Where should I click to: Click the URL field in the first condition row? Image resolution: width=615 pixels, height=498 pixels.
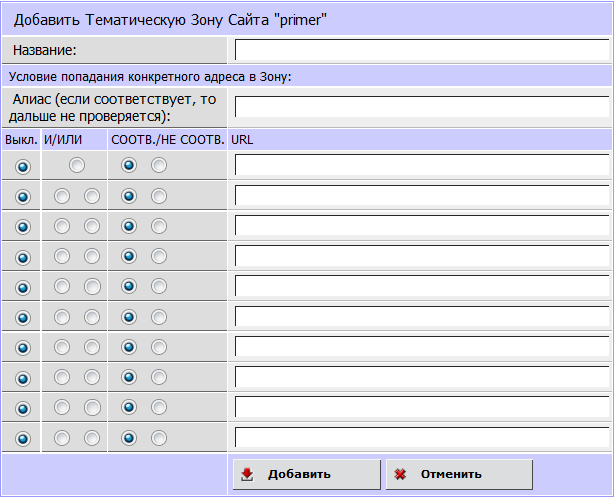421,166
